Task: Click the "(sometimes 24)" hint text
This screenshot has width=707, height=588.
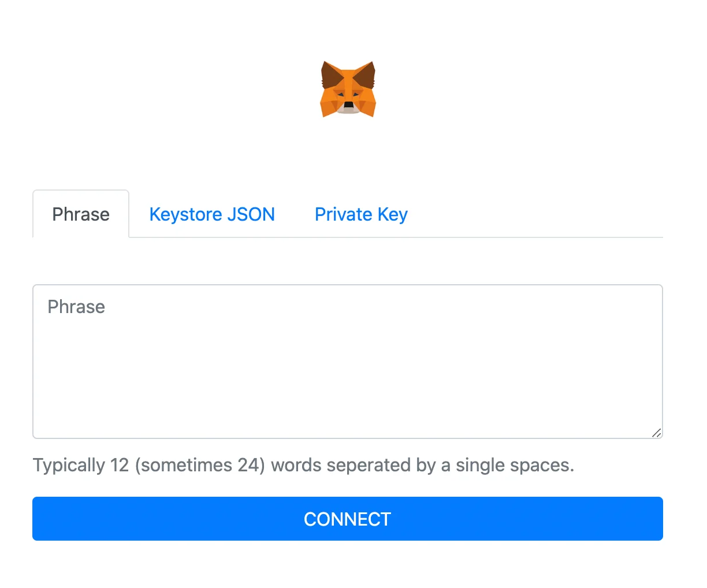Action: 200,465
